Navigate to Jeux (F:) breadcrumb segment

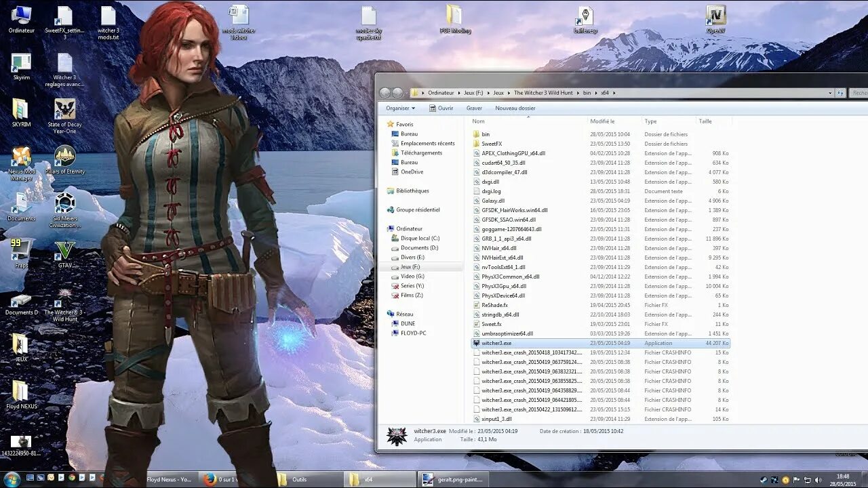click(x=475, y=93)
